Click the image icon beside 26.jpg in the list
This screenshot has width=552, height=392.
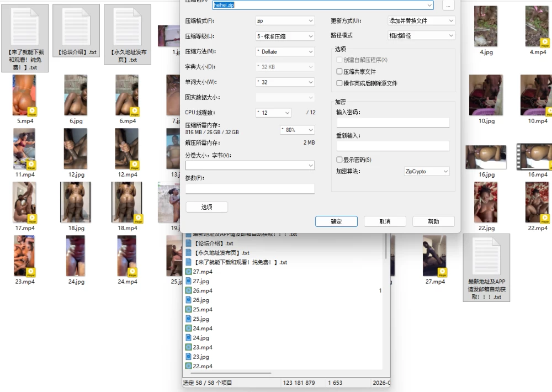coord(188,300)
